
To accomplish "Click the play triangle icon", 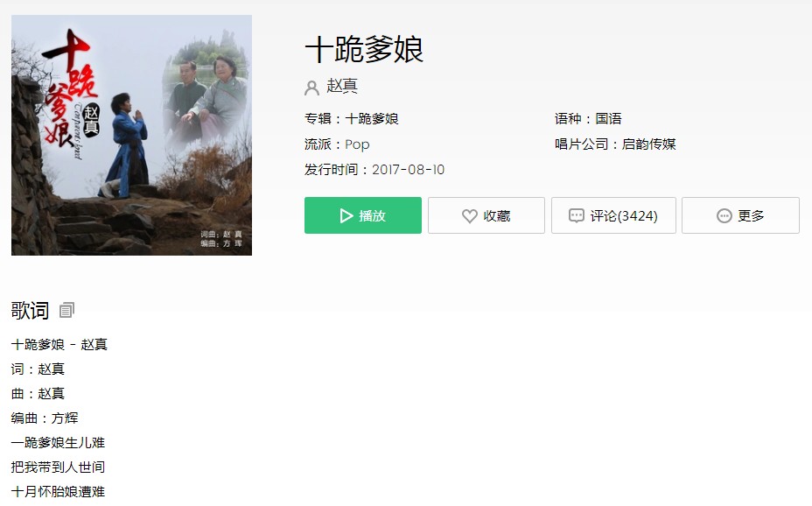I will [346, 216].
